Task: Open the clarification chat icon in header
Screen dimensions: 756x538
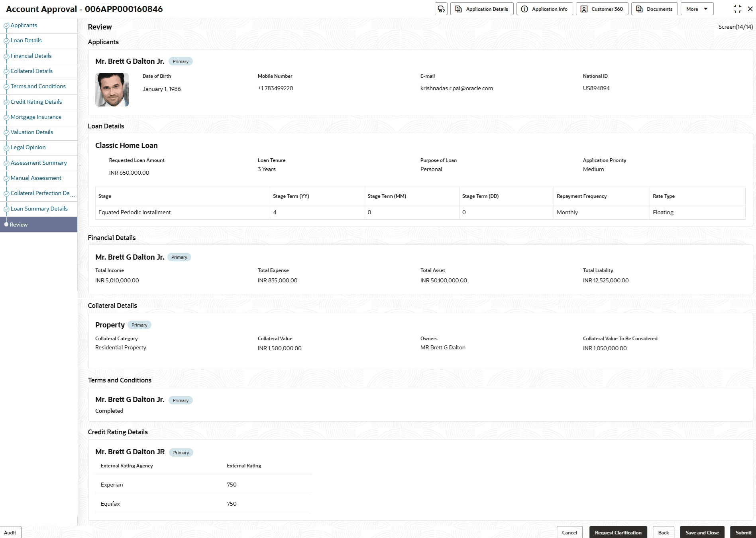Action: pyautogui.click(x=441, y=9)
